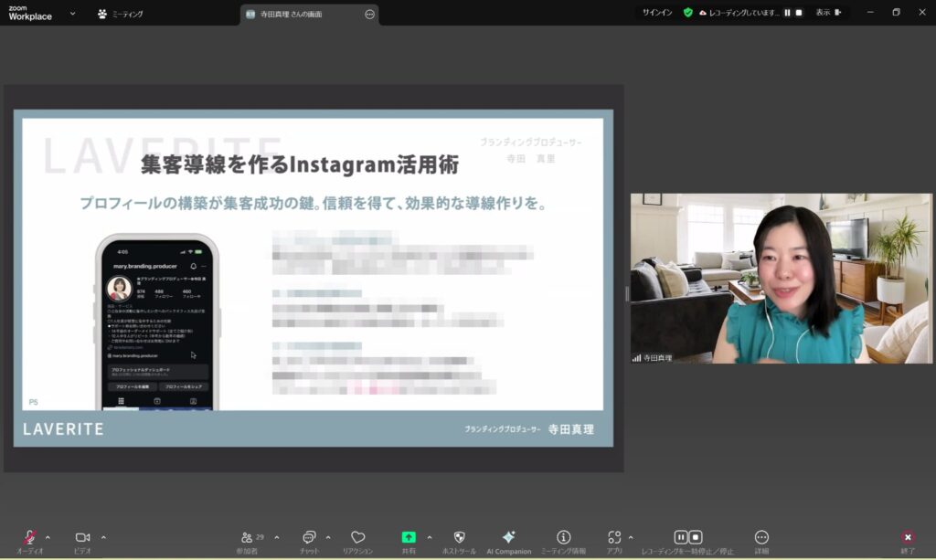Screen dimensions: 936x560
Task: Unmute the microphone with the オーディオ button
Action: pos(30,542)
